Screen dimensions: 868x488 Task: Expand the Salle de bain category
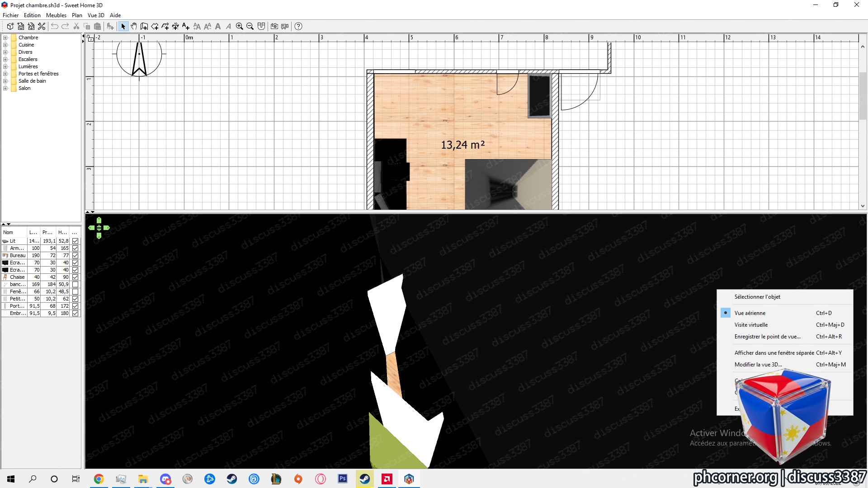pos(5,81)
